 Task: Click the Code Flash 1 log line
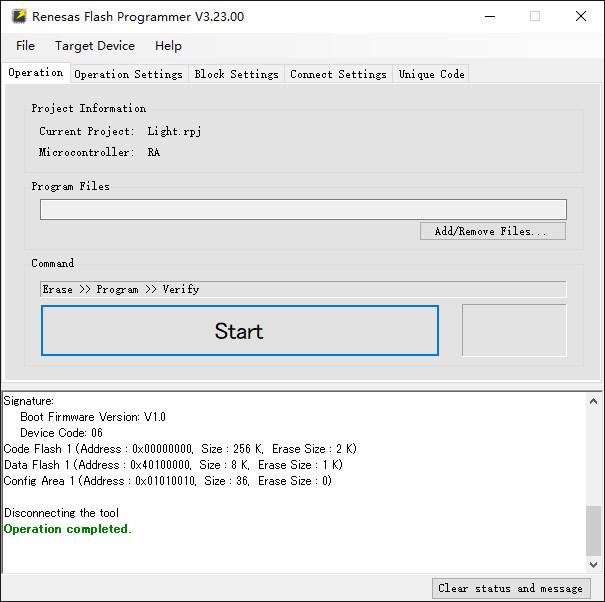pyautogui.click(x=180, y=449)
